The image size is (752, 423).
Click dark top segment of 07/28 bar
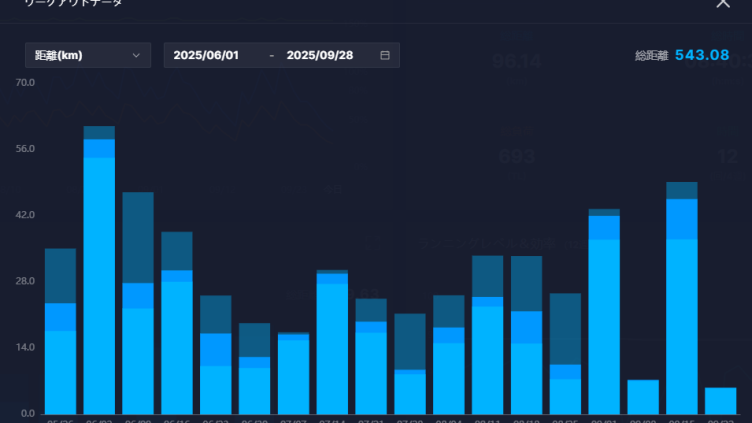point(410,341)
